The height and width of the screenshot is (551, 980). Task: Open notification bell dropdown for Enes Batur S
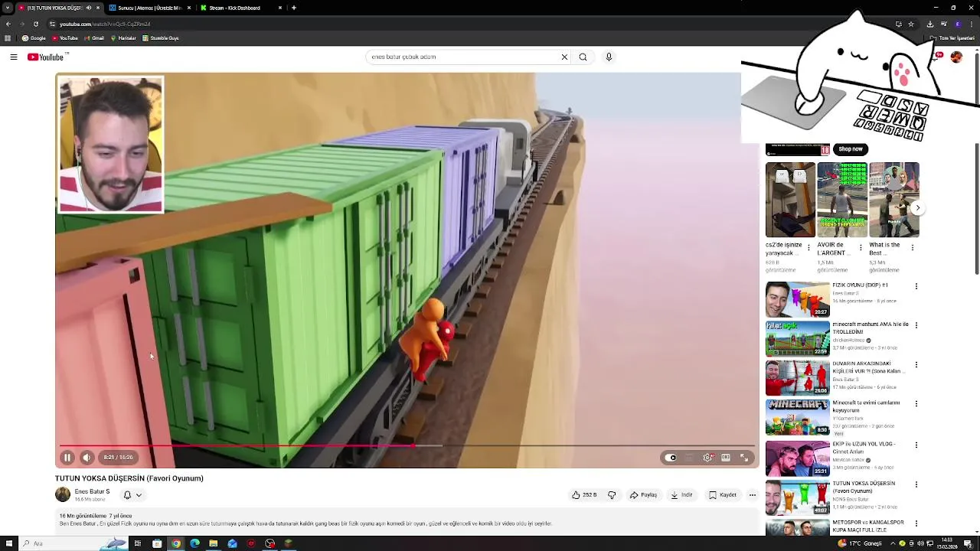132,495
